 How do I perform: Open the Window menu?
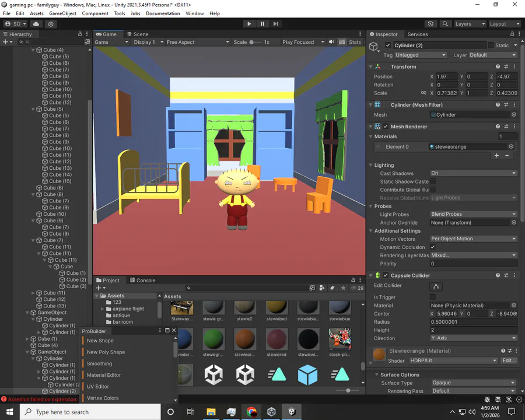[194, 13]
